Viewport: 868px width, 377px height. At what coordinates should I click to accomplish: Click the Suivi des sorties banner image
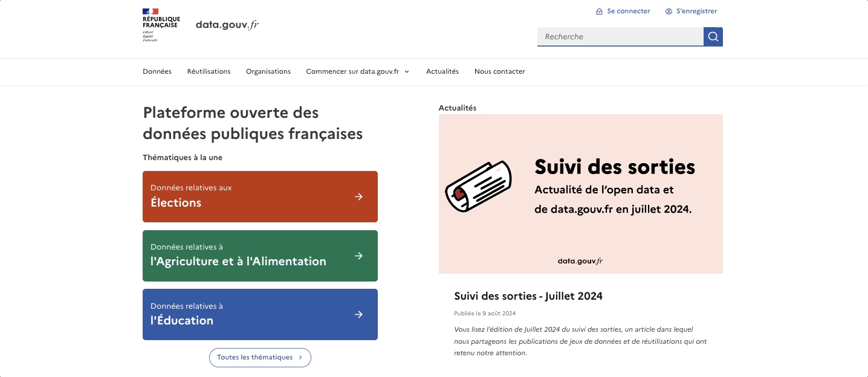click(580, 193)
